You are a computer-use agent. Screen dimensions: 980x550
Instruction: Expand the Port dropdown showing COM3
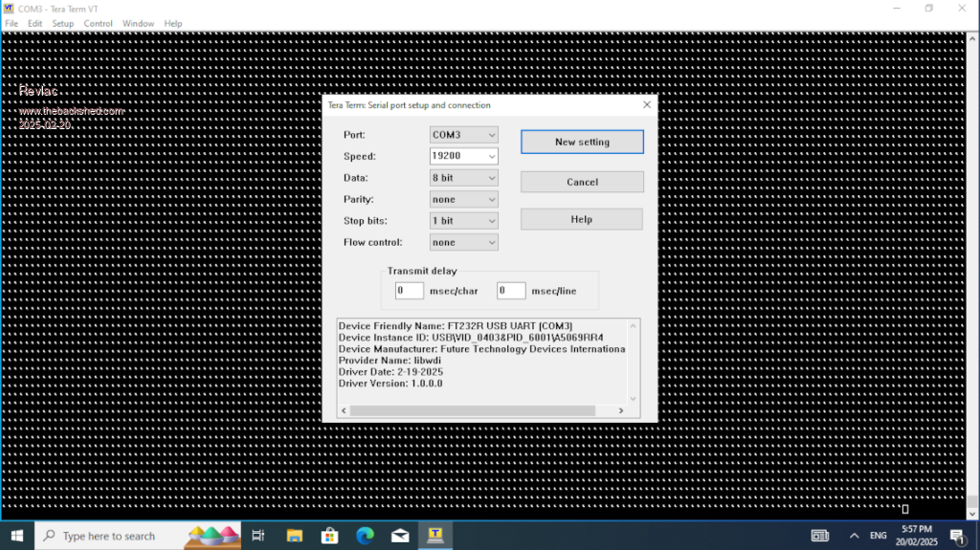click(x=464, y=136)
